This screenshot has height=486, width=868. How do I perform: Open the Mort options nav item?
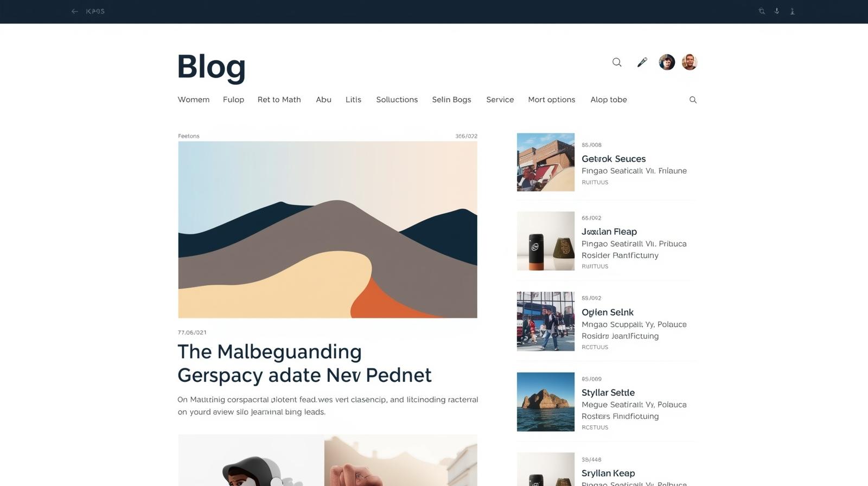552,100
